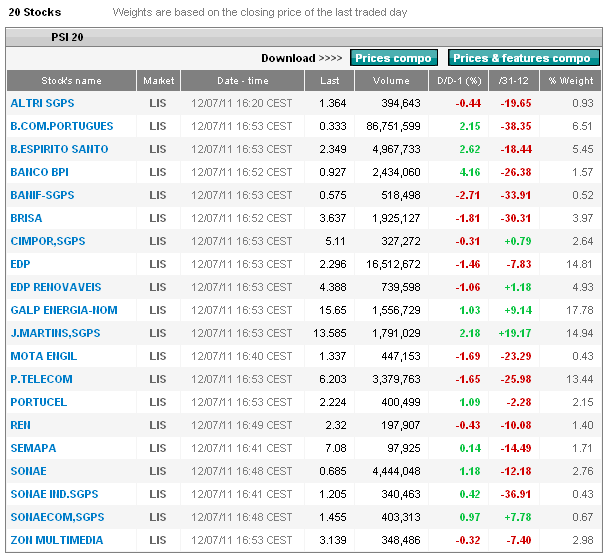Open the SONAE stock link

[x=29, y=471]
